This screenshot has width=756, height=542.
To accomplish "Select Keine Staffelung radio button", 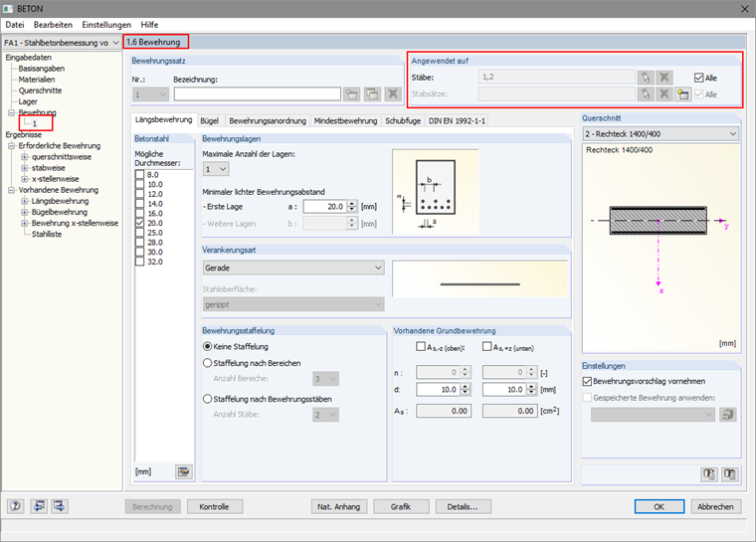I will point(207,346).
